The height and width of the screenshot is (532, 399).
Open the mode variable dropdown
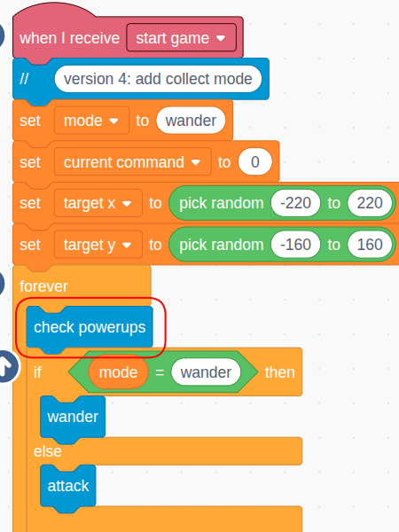point(91,121)
